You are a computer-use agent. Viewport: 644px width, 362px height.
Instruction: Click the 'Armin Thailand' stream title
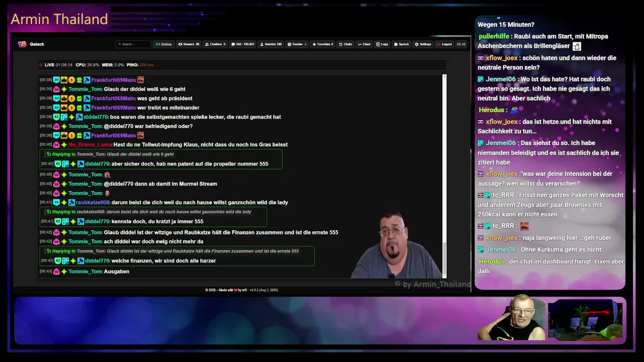(59, 19)
